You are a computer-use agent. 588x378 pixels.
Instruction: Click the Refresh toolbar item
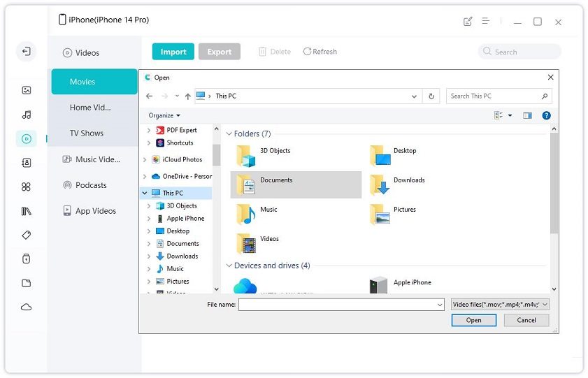(x=320, y=52)
